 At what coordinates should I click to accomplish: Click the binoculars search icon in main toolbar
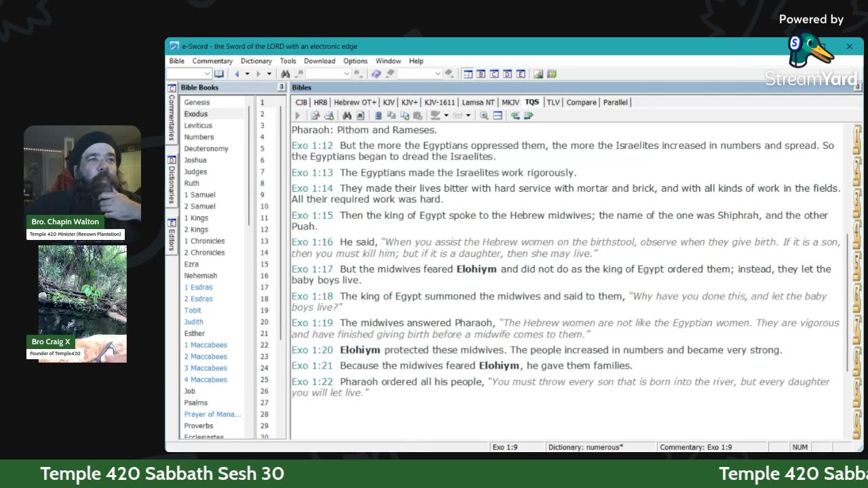pyautogui.click(x=285, y=74)
